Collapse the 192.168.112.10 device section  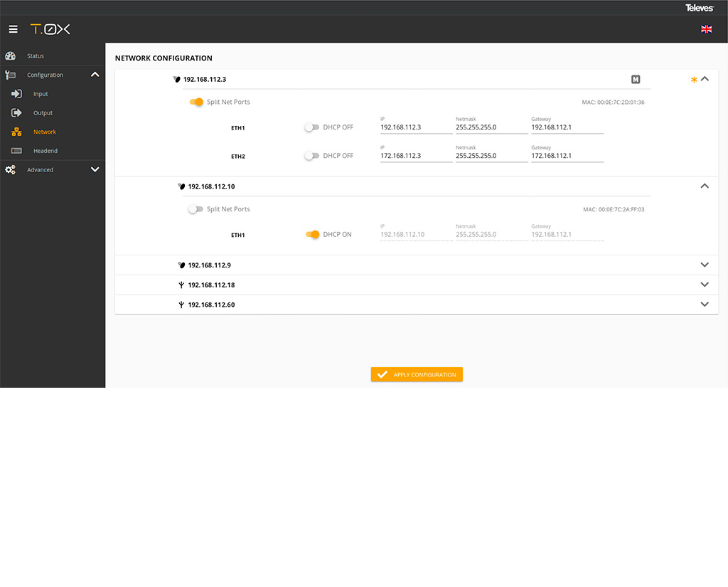click(x=705, y=186)
